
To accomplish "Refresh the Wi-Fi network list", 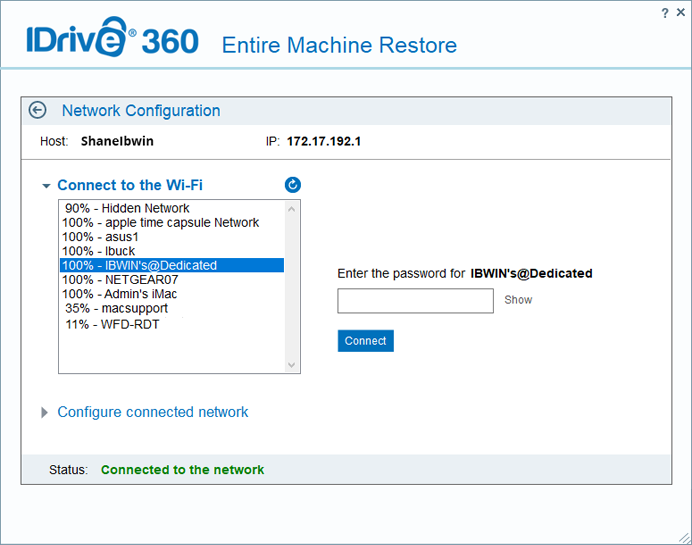I will (292, 185).
